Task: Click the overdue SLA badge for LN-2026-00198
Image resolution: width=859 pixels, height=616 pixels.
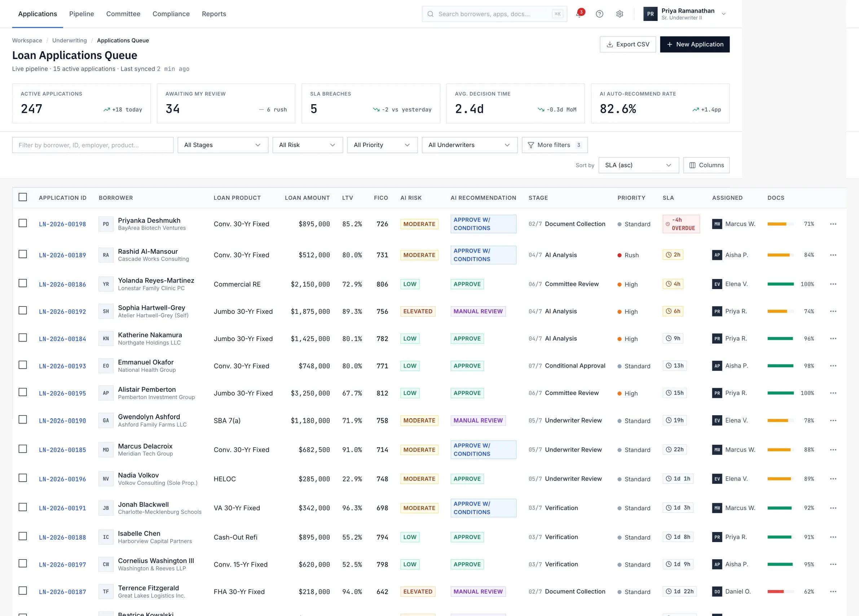Action: point(680,224)
